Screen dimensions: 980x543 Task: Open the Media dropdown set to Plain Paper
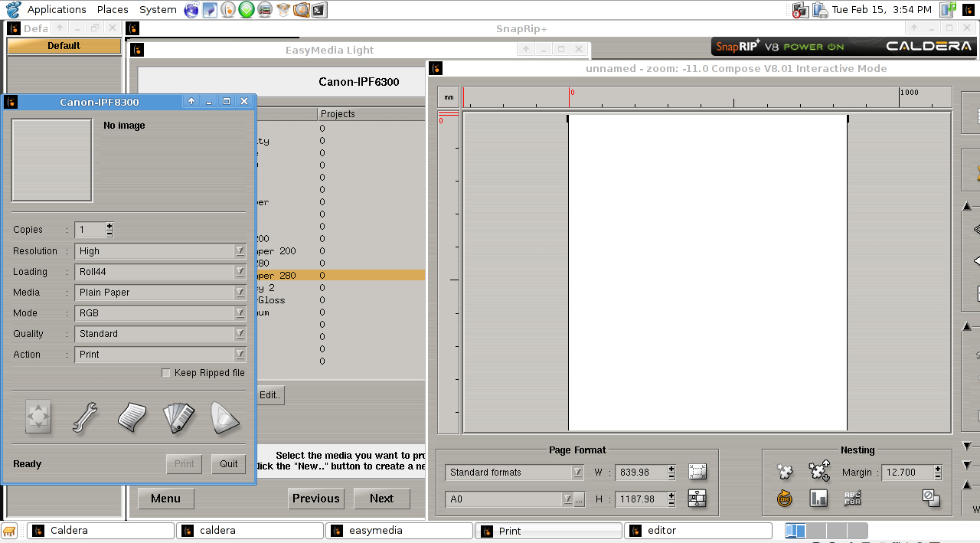point(160,293)
